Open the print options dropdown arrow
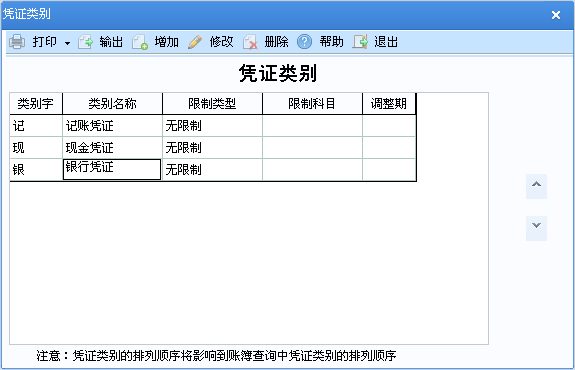Image resolution: width=575 pixels, height=370 pixels. pos(67,43)
